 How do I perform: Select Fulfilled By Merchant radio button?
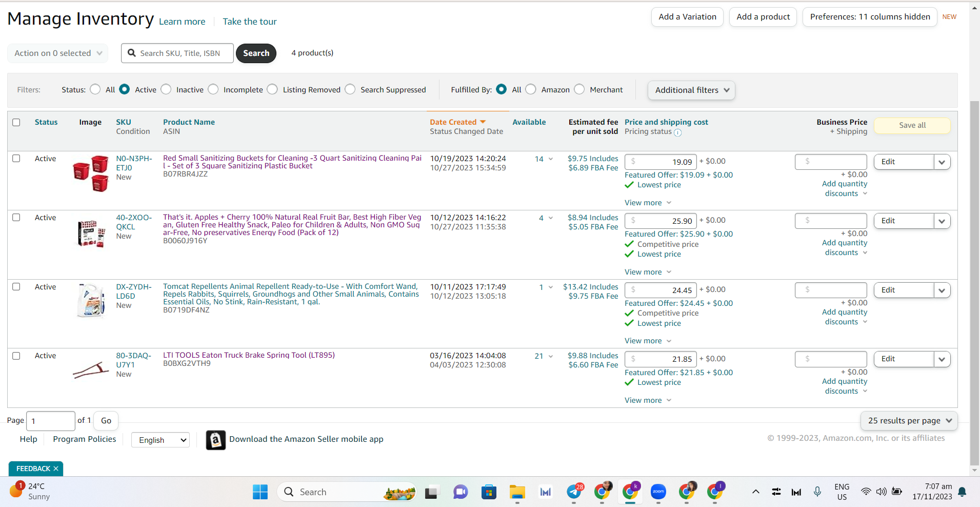(579, 89)
